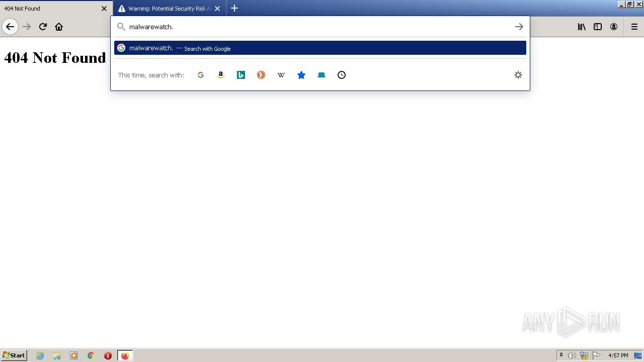Select the Firefox taskbar button

point(125,355)
